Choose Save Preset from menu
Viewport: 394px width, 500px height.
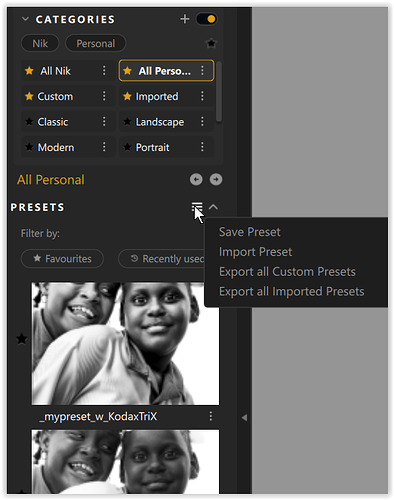(249, 232)
